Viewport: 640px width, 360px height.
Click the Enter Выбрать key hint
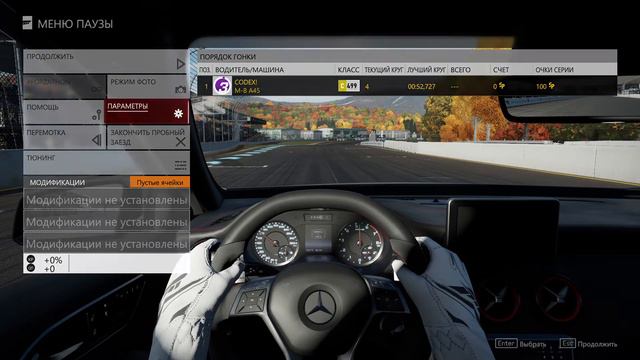pos(520,344)
